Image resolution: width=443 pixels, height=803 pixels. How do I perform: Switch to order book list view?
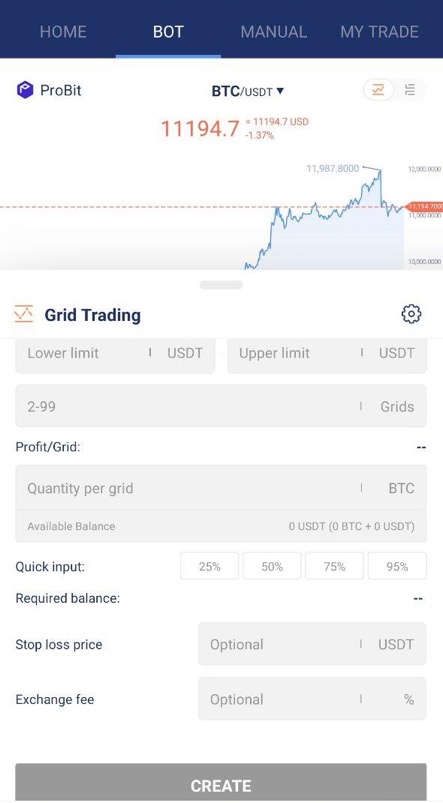point(410,90)
